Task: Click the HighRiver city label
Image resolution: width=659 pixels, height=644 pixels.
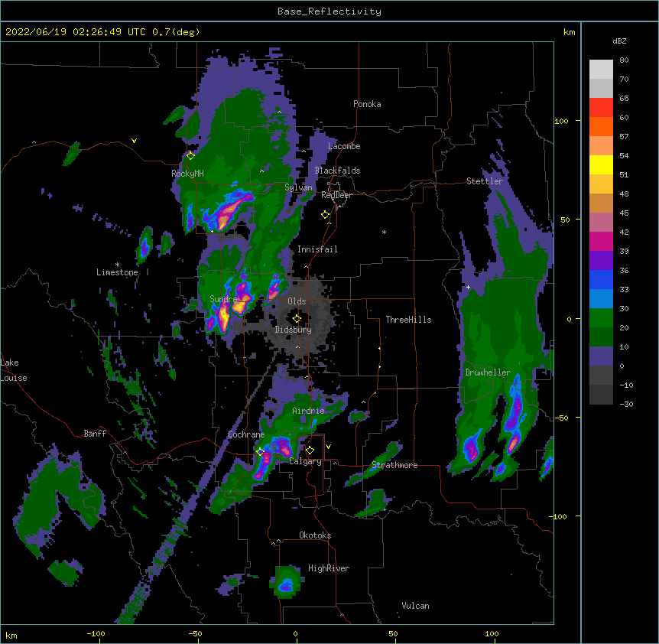Action: coord(329,568)
